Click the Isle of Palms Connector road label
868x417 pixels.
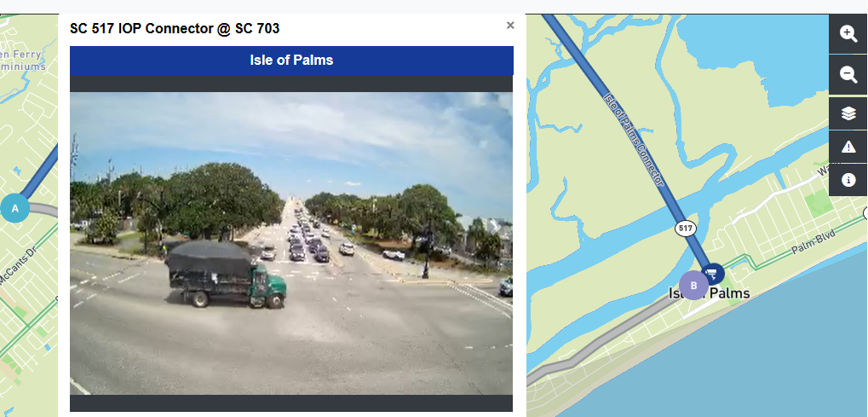coord(633,139)
